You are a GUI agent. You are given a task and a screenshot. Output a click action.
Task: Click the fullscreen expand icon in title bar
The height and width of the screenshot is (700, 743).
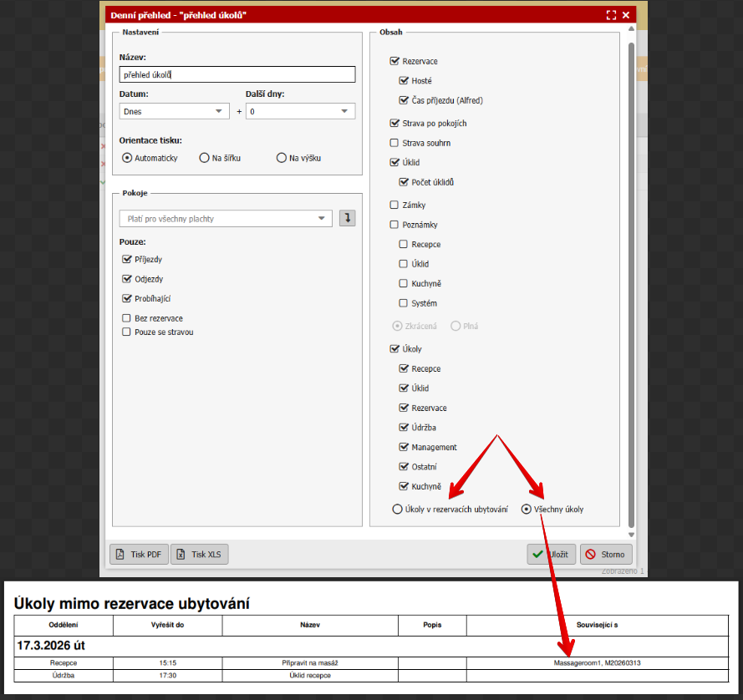point(611,15)
